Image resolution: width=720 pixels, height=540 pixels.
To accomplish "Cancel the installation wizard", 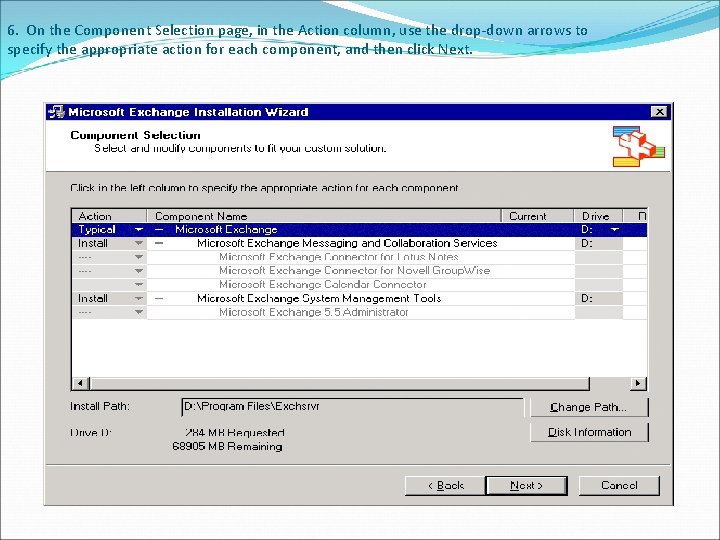I will coord(619,485).
